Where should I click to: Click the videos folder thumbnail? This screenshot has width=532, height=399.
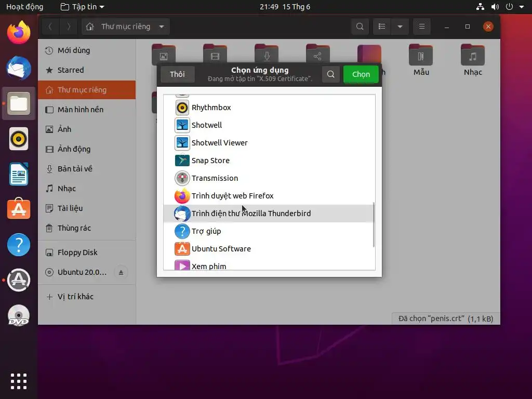pyautogui.click(x=215, y=54)
